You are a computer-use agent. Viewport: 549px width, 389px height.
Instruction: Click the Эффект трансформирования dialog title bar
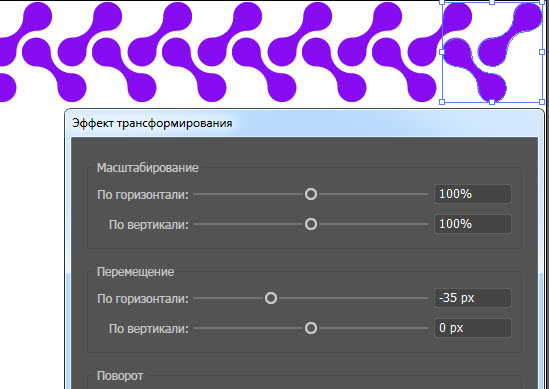305,123
